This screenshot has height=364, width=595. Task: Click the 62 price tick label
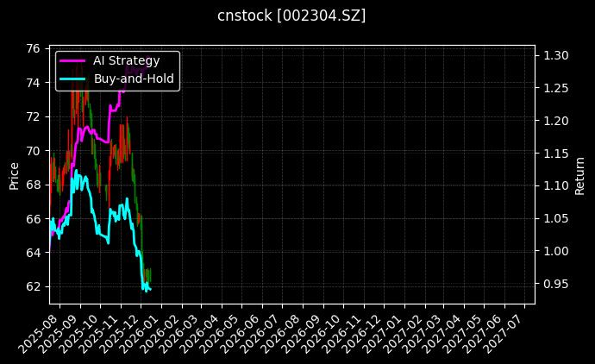click(x=34, y=286)
